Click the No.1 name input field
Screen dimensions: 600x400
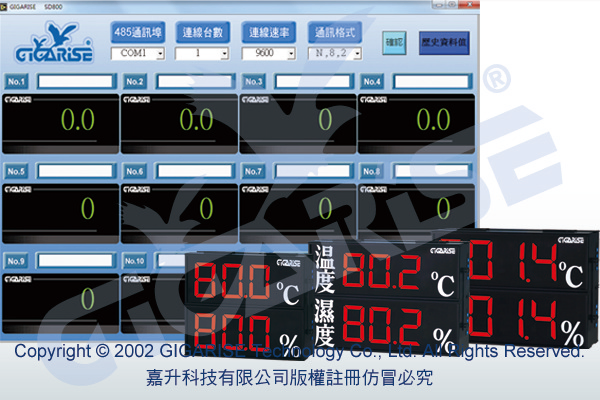(x=75, y=81)
